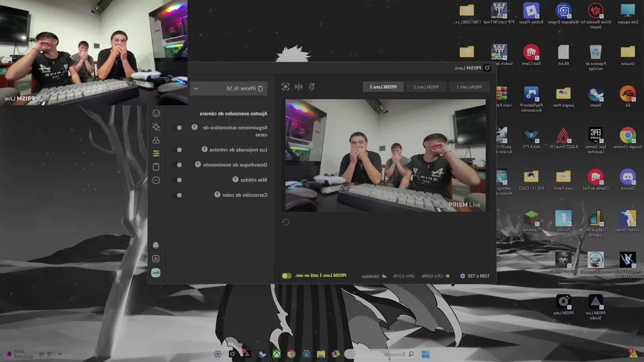Image resolution: width=644 pixels, height=362 pixels.
Task: Open the Google Chrome desktop shortcut
Action: [627, 138]
